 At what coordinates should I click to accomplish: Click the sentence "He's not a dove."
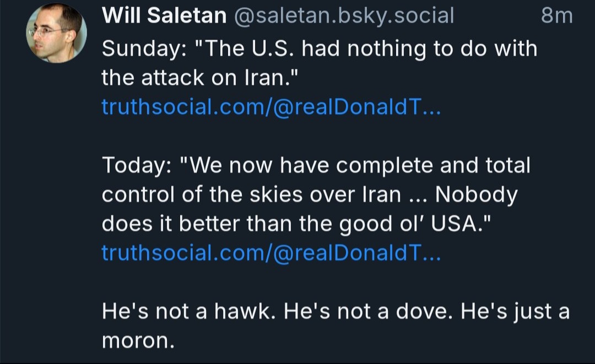(x=368, y=311)
